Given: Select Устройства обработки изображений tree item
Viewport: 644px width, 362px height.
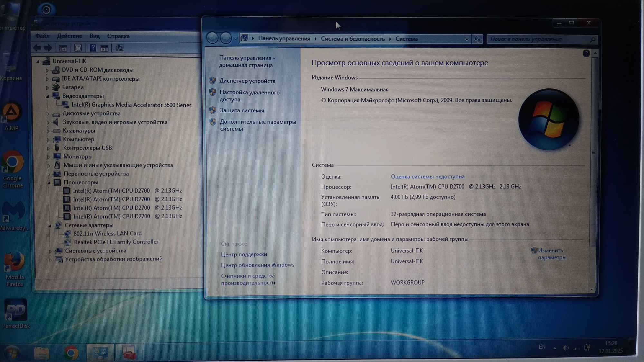Looking at the screenshot, I should point(114,259).
